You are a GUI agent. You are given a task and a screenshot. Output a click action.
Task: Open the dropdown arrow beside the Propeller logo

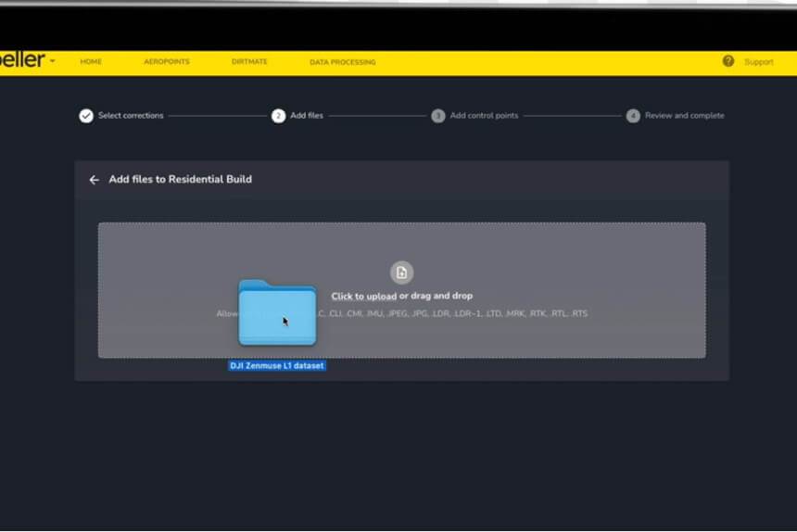click(x=52, y=61)
